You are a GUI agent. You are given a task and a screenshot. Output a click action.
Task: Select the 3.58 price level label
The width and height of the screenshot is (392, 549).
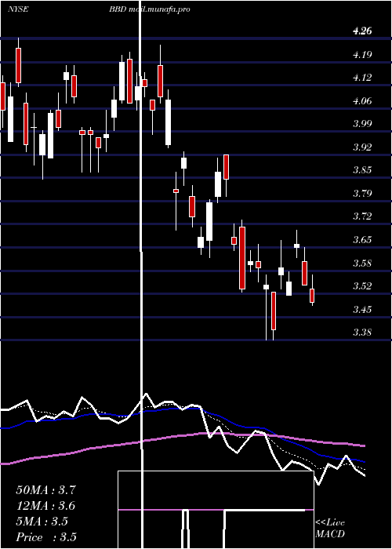click(362, 263)
